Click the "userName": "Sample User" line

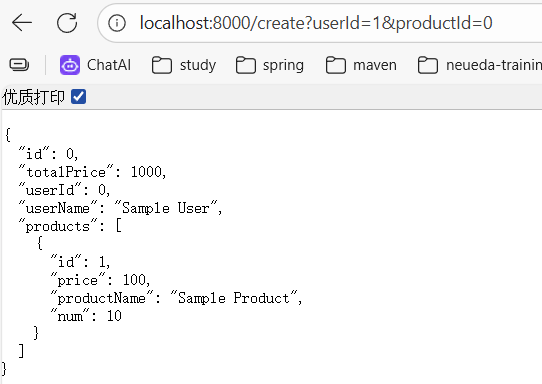pyautogui.click(x=120, y=208)
